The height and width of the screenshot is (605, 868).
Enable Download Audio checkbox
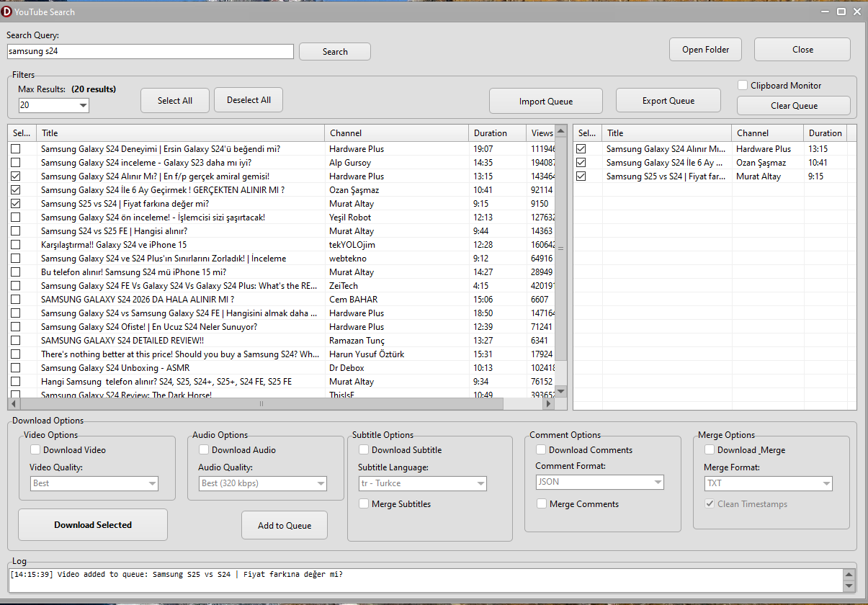click(x=204, y=450)
